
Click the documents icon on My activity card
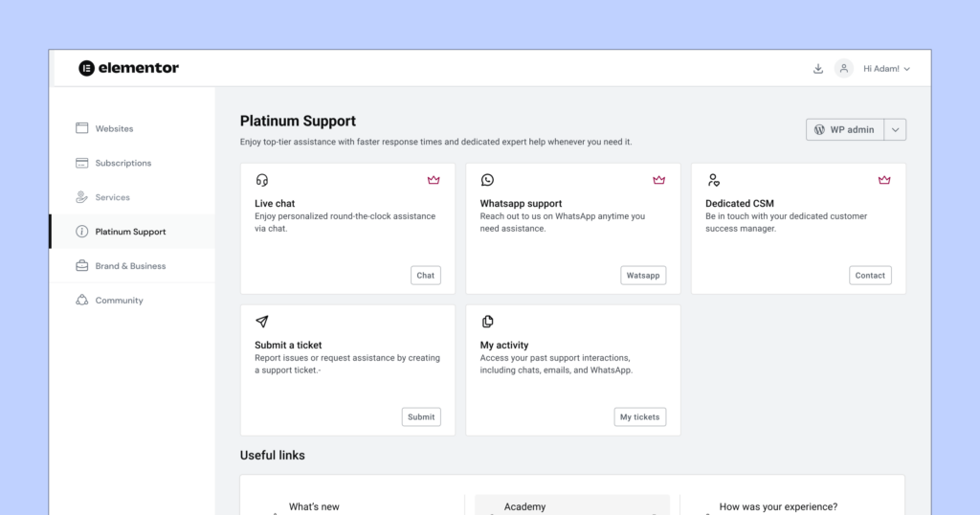pyautogui.click(x=487, y=322)
